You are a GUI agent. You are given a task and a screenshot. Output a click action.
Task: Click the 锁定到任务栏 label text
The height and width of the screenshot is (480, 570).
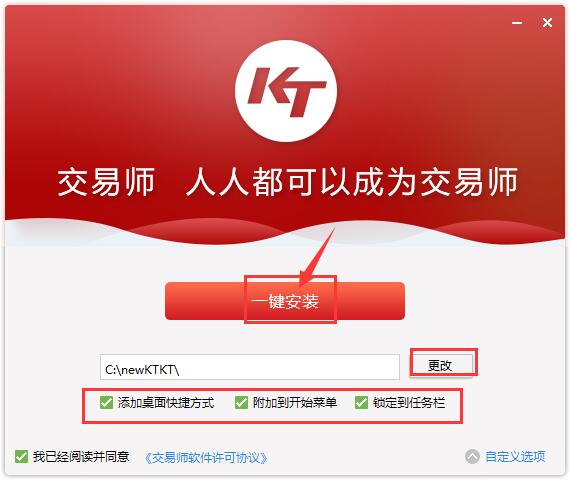click(409, 403)
